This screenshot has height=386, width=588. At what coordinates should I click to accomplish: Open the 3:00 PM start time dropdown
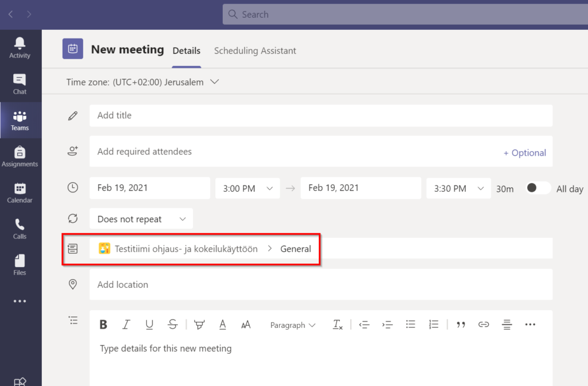[x=247, y=188]
